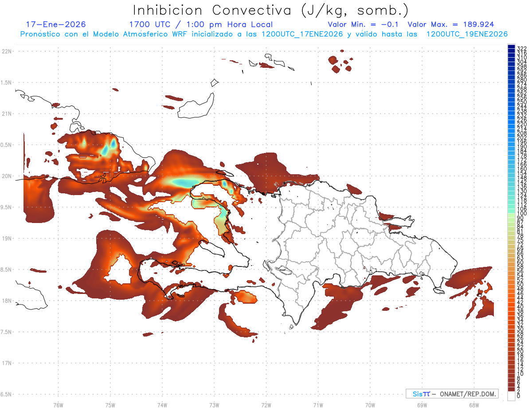The image size is (532, 411).
Task: Click the 69W longitude label
Action: point(422,404)
